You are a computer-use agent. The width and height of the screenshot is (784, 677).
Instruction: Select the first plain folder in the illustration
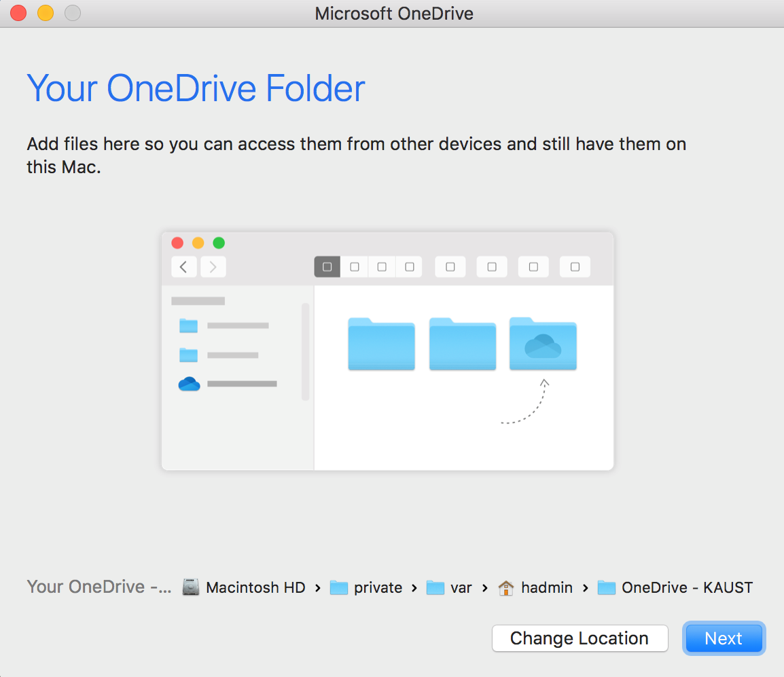pos(381,344)
